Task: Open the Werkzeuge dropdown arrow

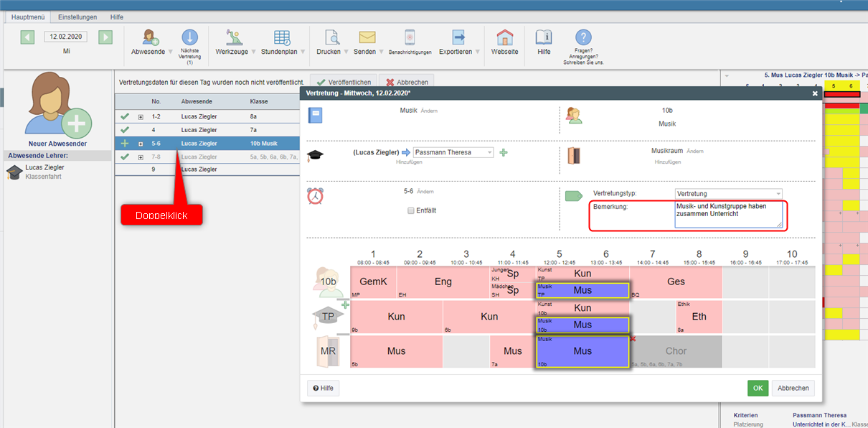Action: pos(255,52)
